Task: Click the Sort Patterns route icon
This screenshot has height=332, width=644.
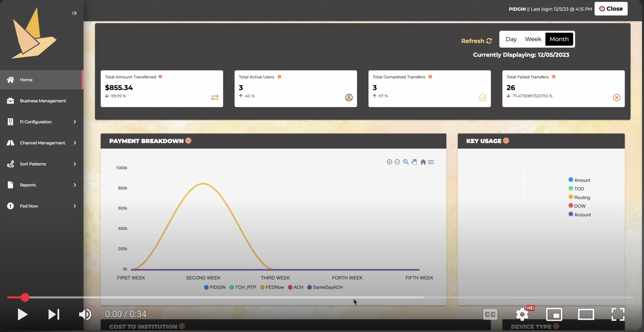Action: (x=11, y=164)
